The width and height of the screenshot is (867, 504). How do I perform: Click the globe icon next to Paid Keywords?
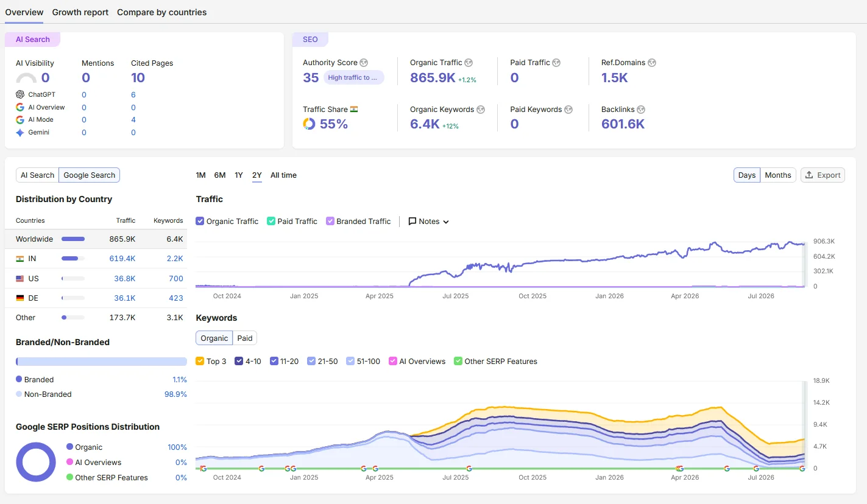(x=568, y=110)
